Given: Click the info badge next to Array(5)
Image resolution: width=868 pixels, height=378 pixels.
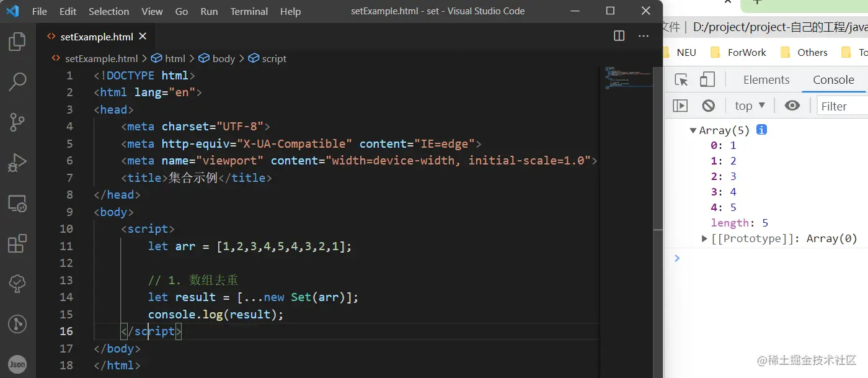Looking at the screenshot, I should point(762,130).
